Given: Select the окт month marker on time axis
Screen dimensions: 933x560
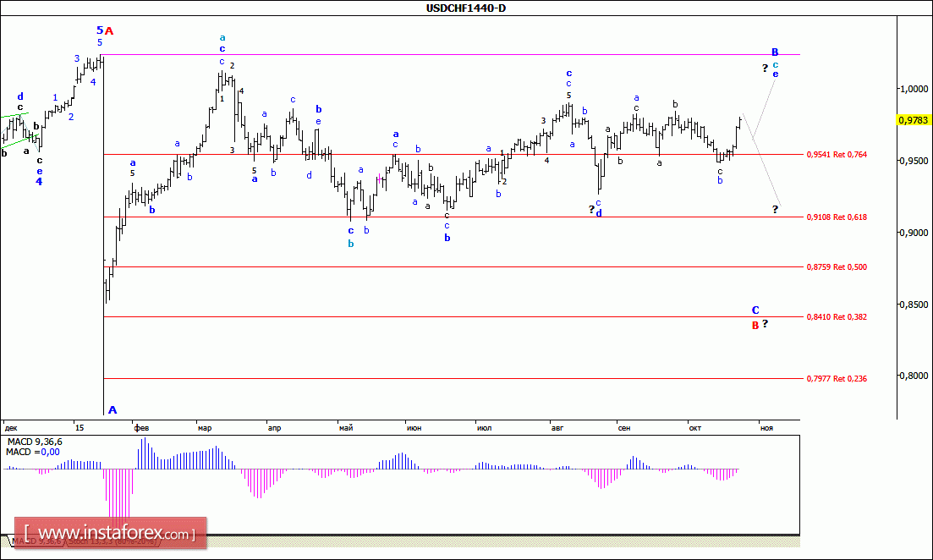Looking at the screenshot, I should coord(694,428).
